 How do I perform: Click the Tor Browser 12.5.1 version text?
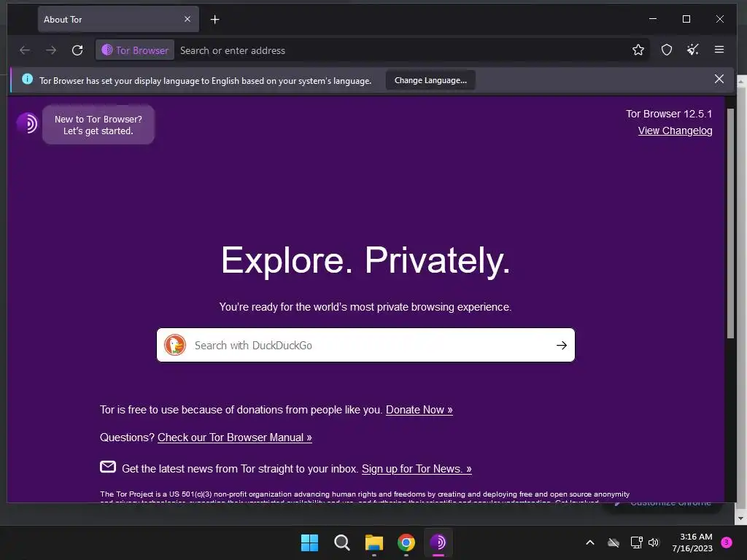(x=669, y=114)
